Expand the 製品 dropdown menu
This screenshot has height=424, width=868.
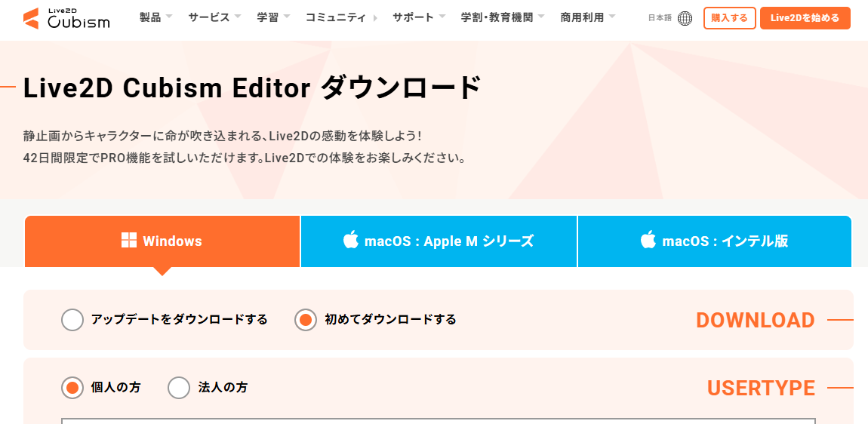click(155, 17)
